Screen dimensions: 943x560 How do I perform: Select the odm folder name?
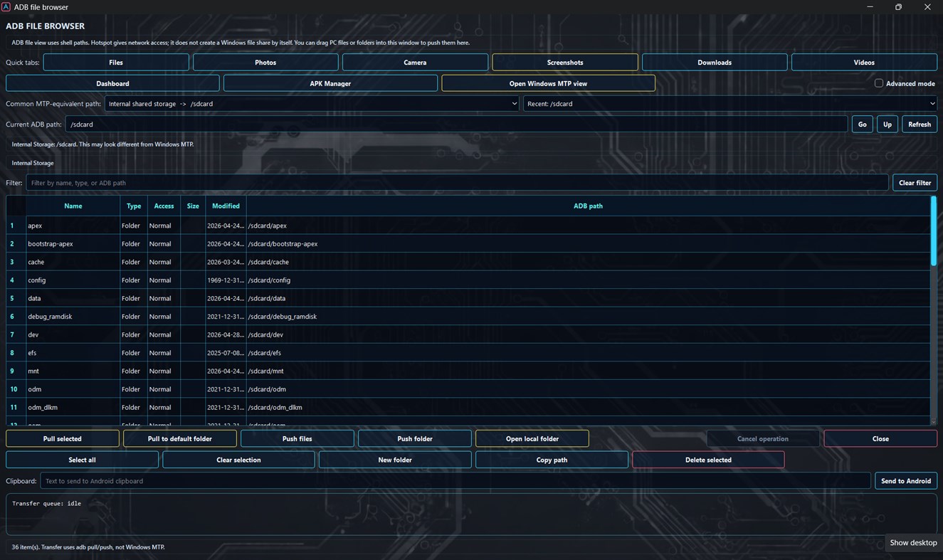34,389
